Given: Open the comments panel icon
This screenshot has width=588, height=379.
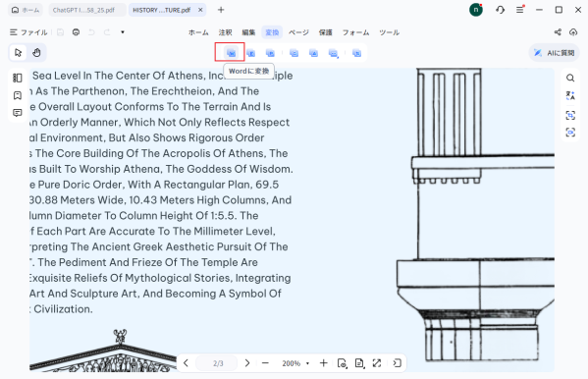Looking at the screenshot, I should [x=18, y=113].
